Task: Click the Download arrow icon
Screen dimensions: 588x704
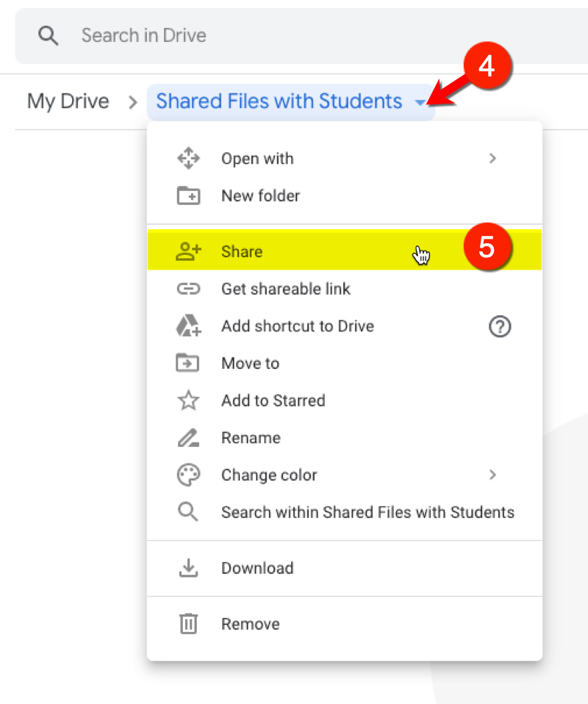Action: (x=188, y=568)
